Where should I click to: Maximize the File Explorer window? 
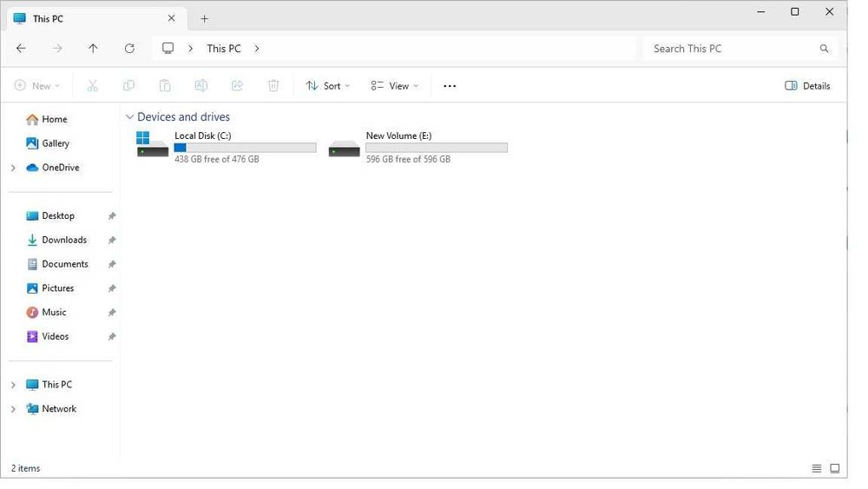795,11
